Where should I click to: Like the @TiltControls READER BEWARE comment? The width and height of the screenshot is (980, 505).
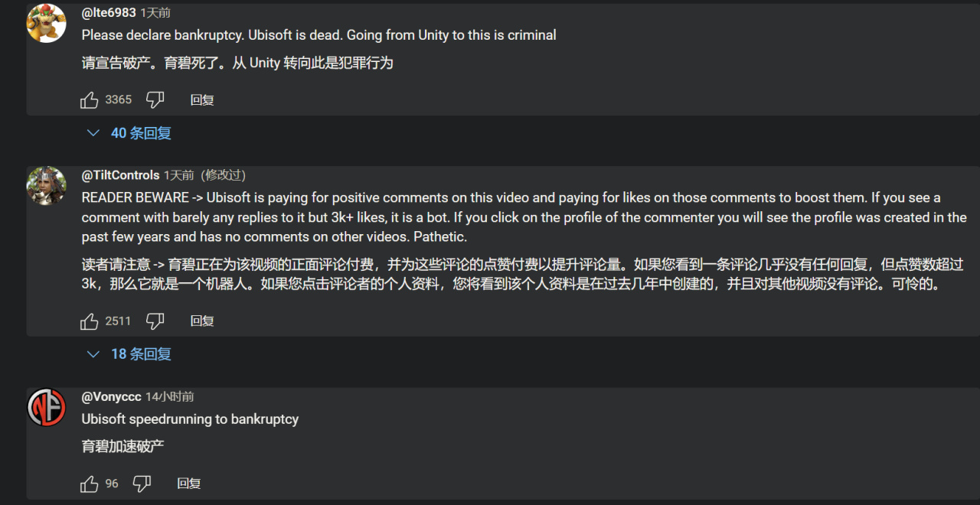tap(90, 321)
